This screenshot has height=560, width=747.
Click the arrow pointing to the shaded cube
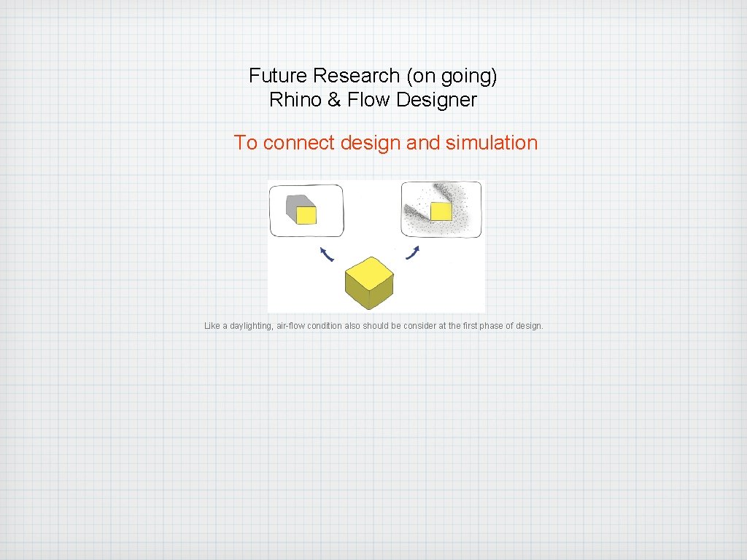[327, 254]
